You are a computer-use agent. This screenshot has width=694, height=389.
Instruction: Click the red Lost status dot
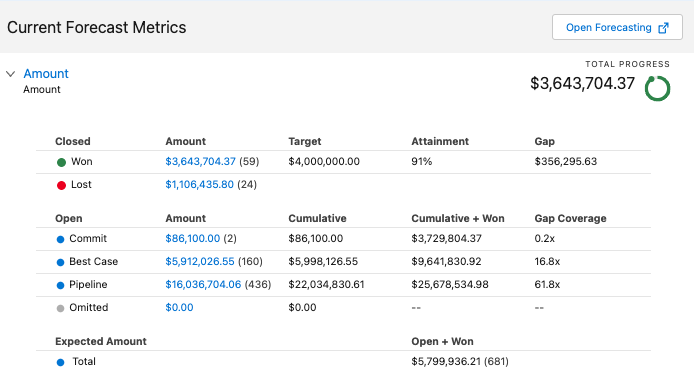coord(62,185)
